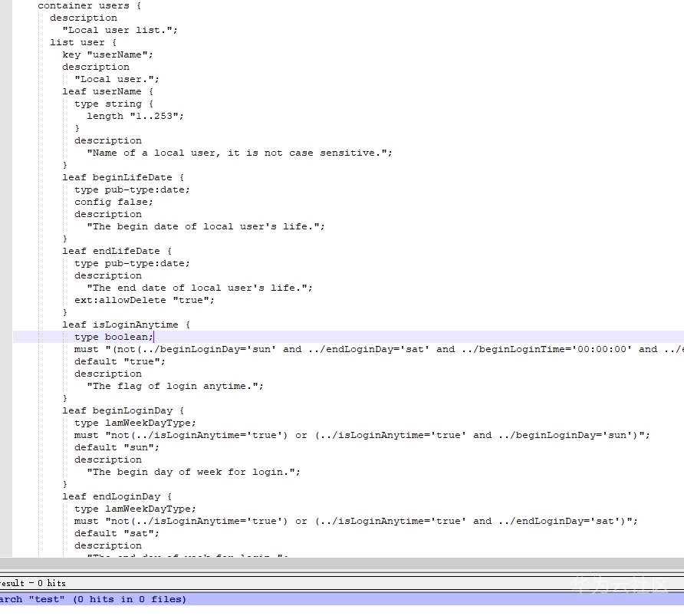Click the must line starting "(not(../beginLoginDay='sun'"
The image size is (684, 616).
[x=379, y=350]
